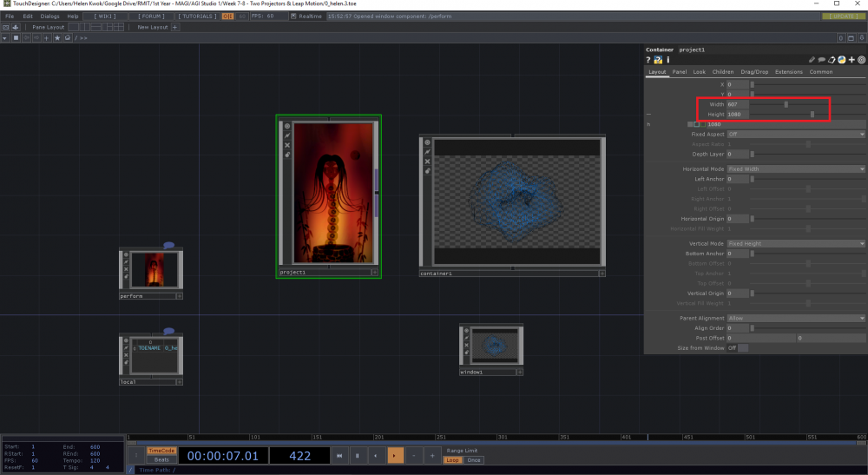Toggle Size from Window Off switch

pos(743,347)
